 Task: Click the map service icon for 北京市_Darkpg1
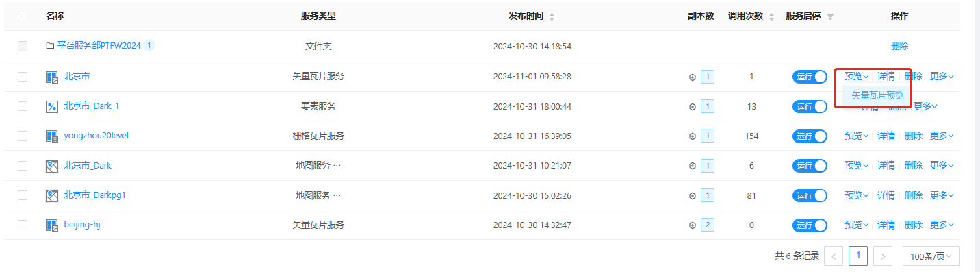click(x=52, y=195)
